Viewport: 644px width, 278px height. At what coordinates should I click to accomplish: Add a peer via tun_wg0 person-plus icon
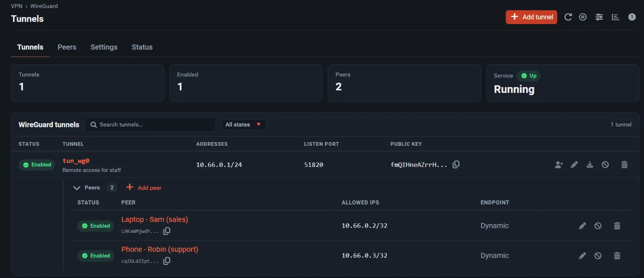click(x=559, y=165)
